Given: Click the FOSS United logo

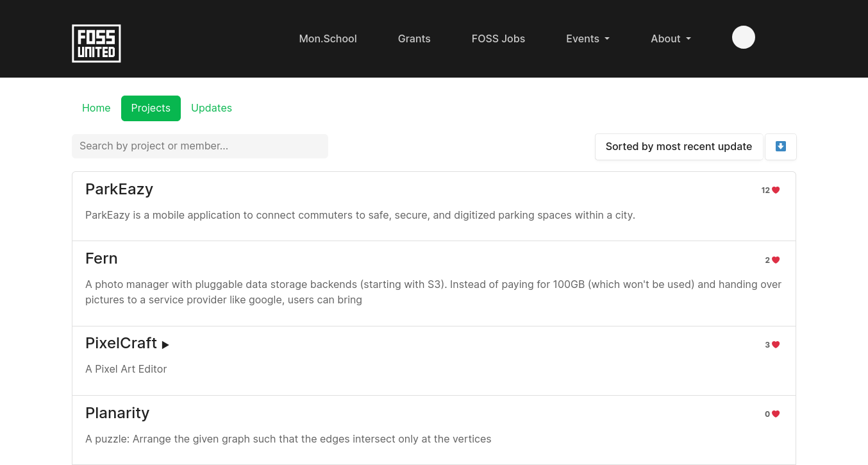Looking at the screenshot, I should 96,43.
